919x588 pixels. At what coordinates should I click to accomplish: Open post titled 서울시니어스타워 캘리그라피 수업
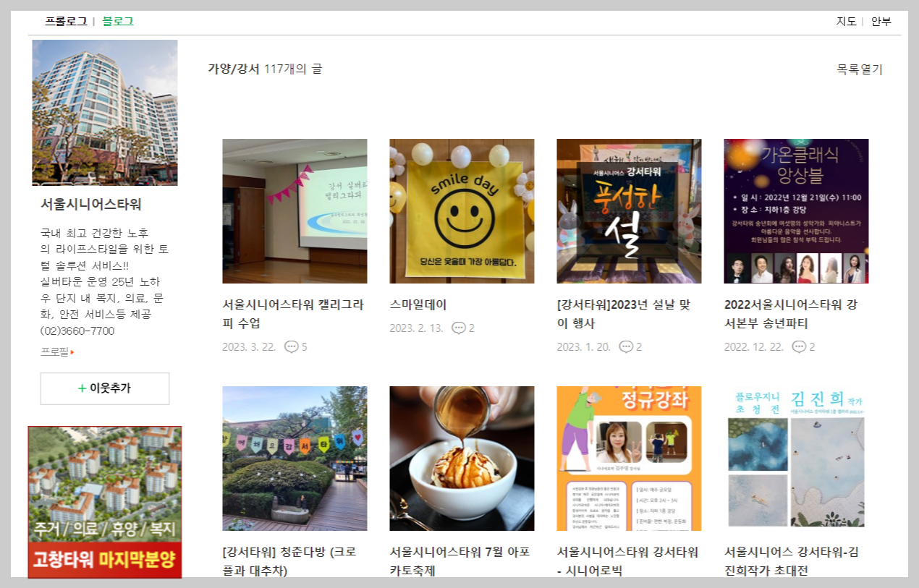tap(293, 314)
